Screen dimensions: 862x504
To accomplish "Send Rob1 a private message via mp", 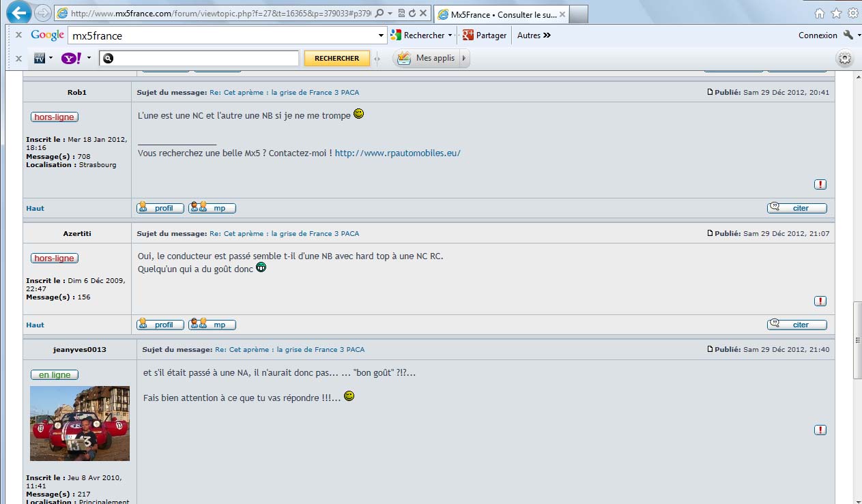I will coord(212,208).
